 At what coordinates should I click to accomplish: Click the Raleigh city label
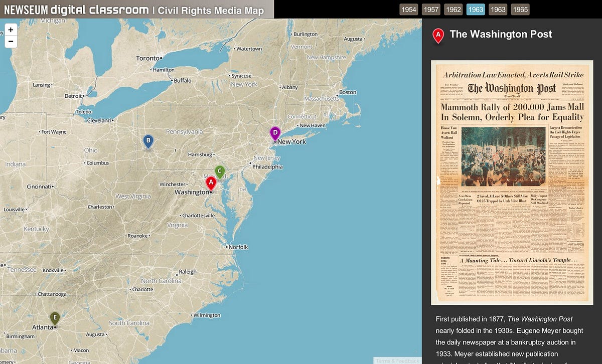[x=188, y=272]
